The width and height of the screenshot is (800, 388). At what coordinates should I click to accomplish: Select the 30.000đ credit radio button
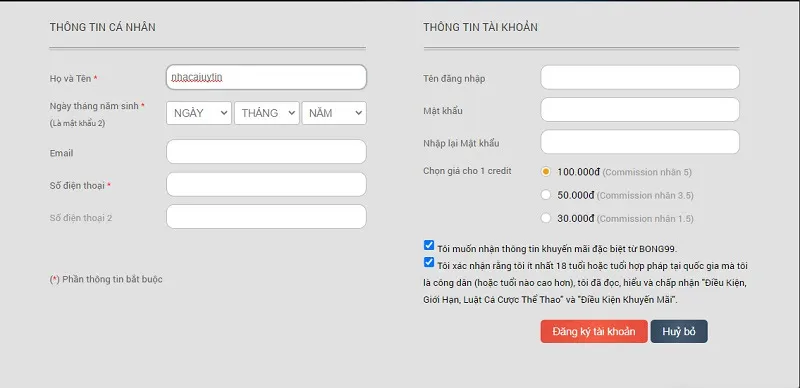point(546,218)
